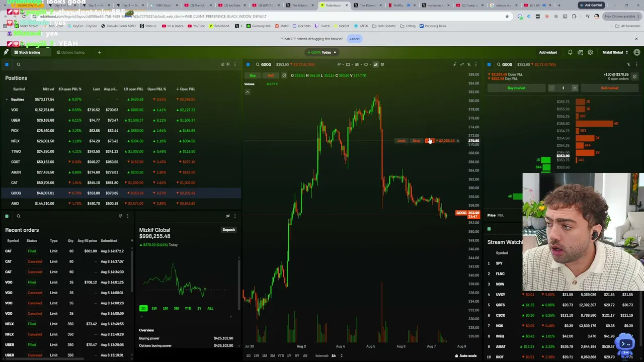This screenshot has height=362, width=644.
Task: Decrease order quantity with minus
Action: tap(551, 88)
